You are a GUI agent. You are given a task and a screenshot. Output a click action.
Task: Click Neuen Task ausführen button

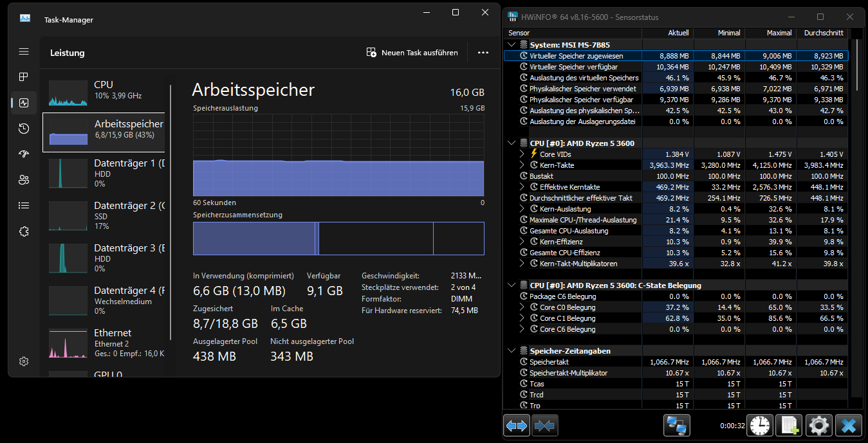(x=412, y=53)
